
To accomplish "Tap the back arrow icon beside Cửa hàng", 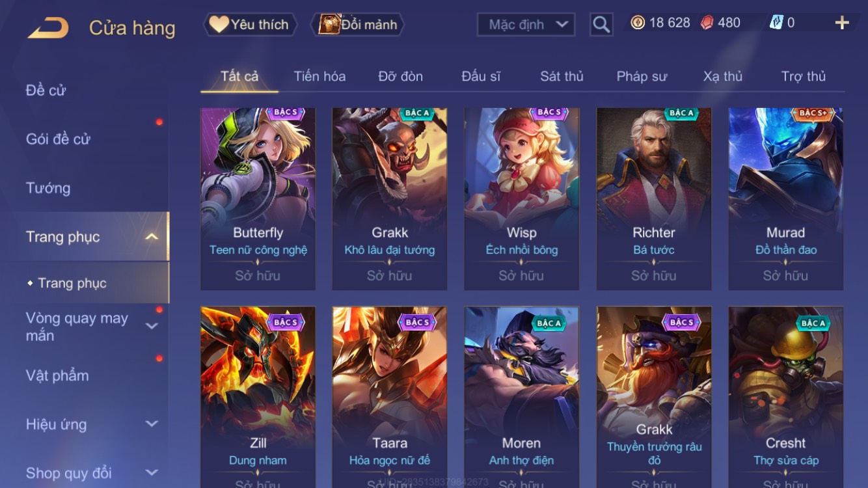I will pos(48,28).
